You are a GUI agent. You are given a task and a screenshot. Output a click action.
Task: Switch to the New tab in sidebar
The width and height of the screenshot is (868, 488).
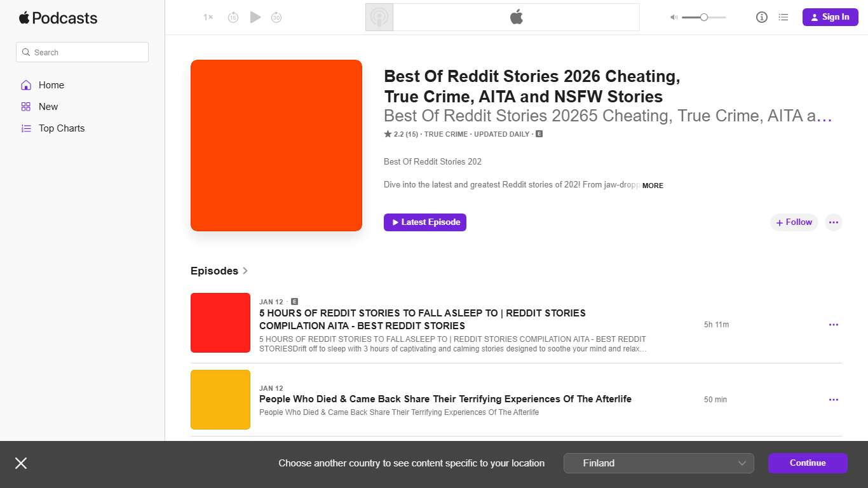(x=48, y=106)
